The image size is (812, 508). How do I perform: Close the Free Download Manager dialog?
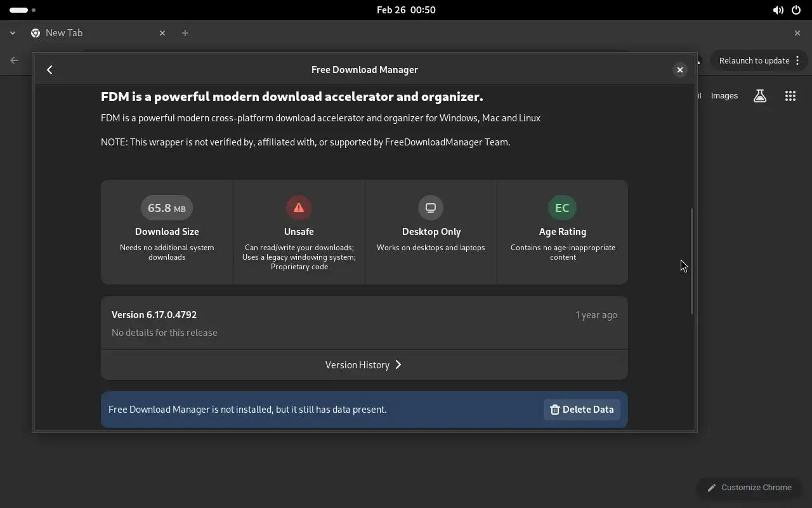point(679,70)
